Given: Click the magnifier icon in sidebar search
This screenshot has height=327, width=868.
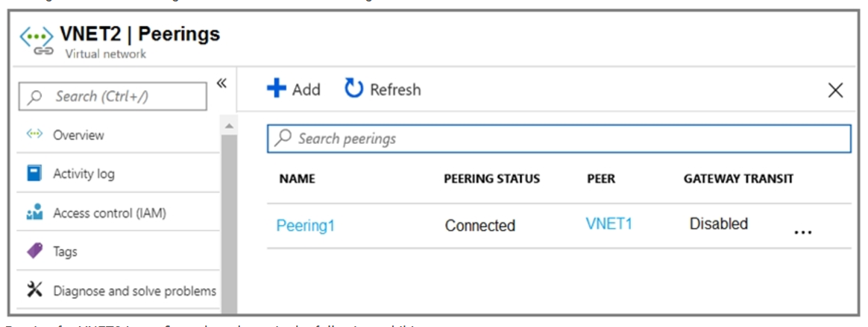Looking at the screenshot, I should tap(36, 98).
